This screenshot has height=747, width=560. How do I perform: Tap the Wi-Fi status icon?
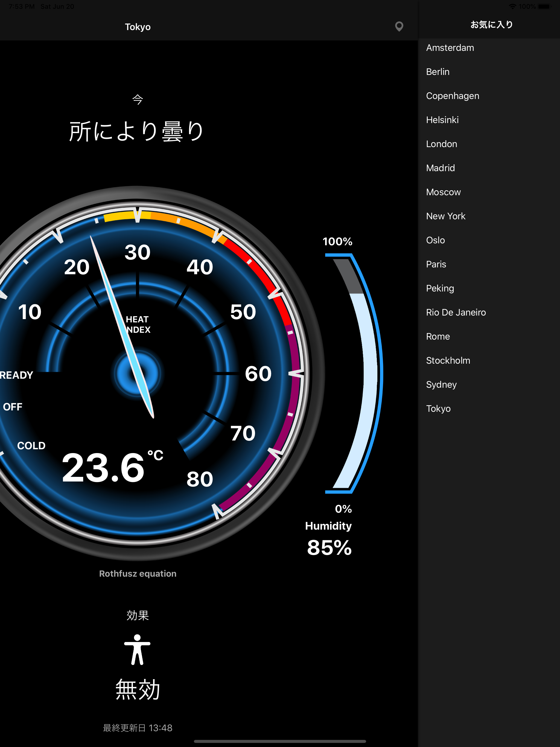[x=512, y=6]
